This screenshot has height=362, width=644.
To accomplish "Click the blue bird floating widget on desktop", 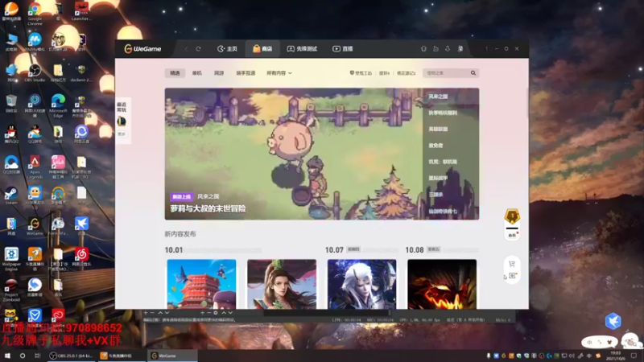I will click(x=613, y=321).
